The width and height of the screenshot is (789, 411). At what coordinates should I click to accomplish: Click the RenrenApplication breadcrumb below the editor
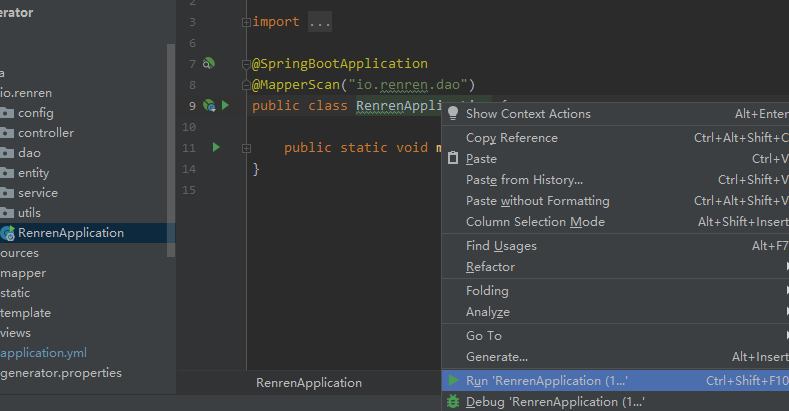click(x=309, y=383)
